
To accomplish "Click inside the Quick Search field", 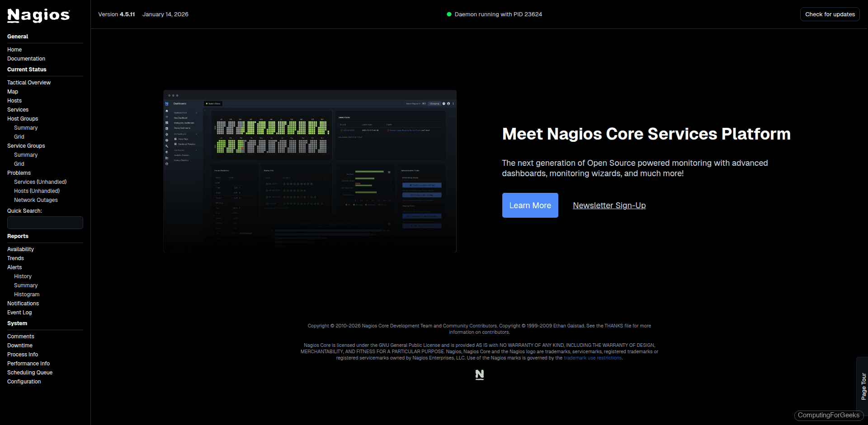I will tap(45, 222).
